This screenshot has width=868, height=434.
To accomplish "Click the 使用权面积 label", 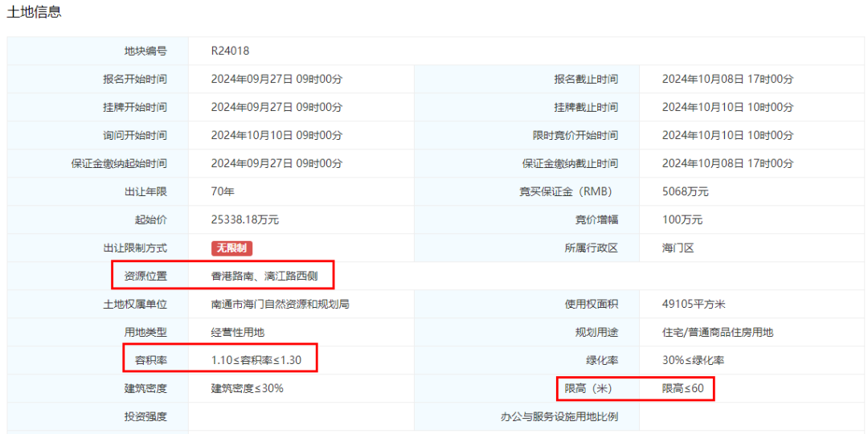I will pos(592,304).
